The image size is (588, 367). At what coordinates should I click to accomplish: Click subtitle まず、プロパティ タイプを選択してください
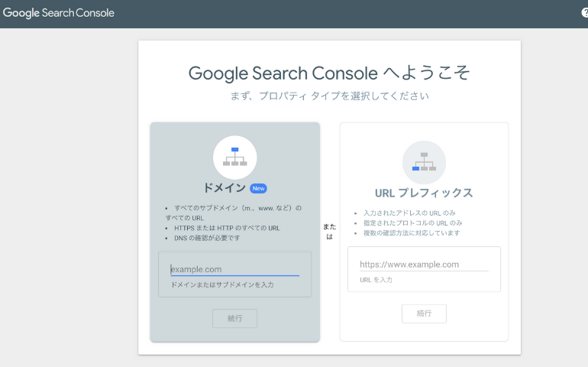tap(330, 96)
